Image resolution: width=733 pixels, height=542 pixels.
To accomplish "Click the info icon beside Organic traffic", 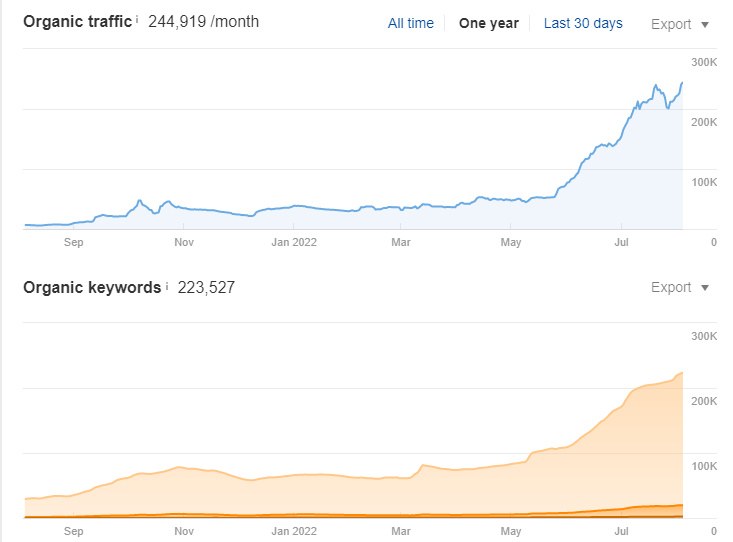I will tap(138, 20).
